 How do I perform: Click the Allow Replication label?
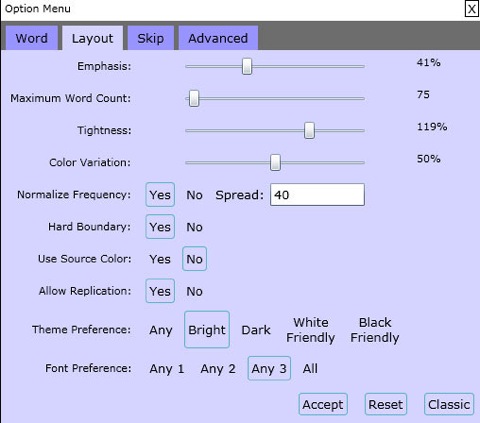[85, 291]
